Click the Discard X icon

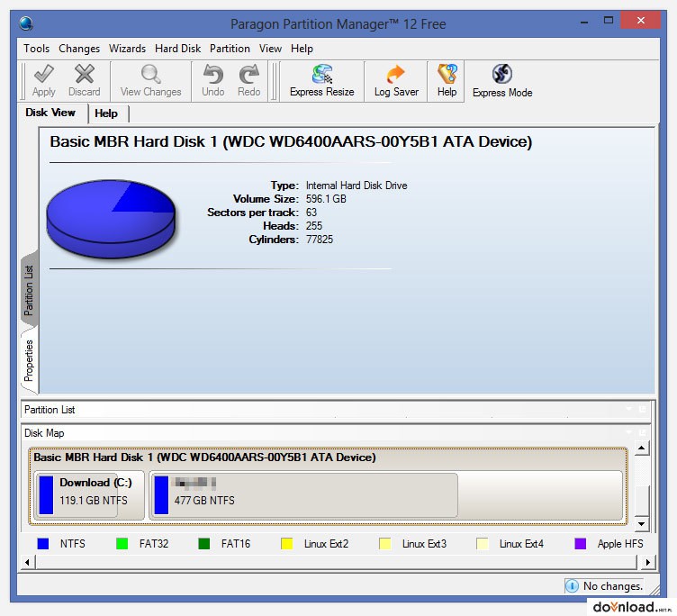coord(85,74)
